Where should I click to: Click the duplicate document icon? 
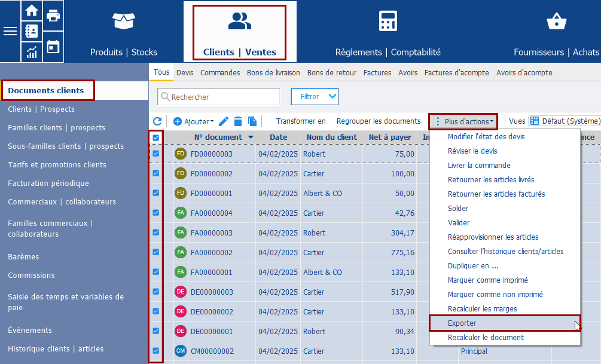click(252, 121)
